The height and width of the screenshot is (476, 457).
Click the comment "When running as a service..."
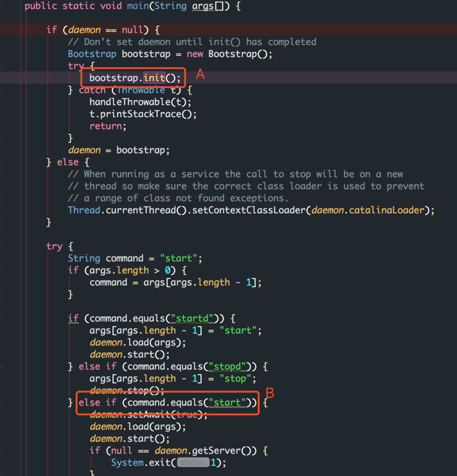235,174
